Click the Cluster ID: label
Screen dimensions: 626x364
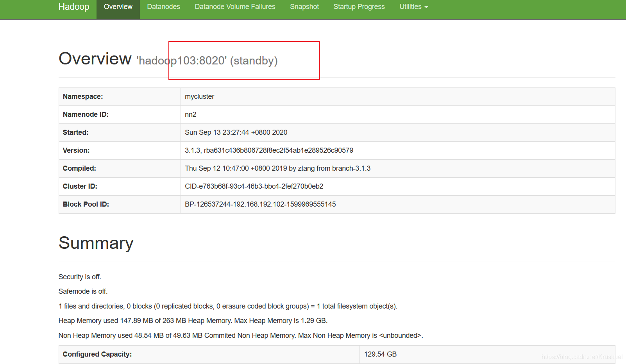pos(80,186)
